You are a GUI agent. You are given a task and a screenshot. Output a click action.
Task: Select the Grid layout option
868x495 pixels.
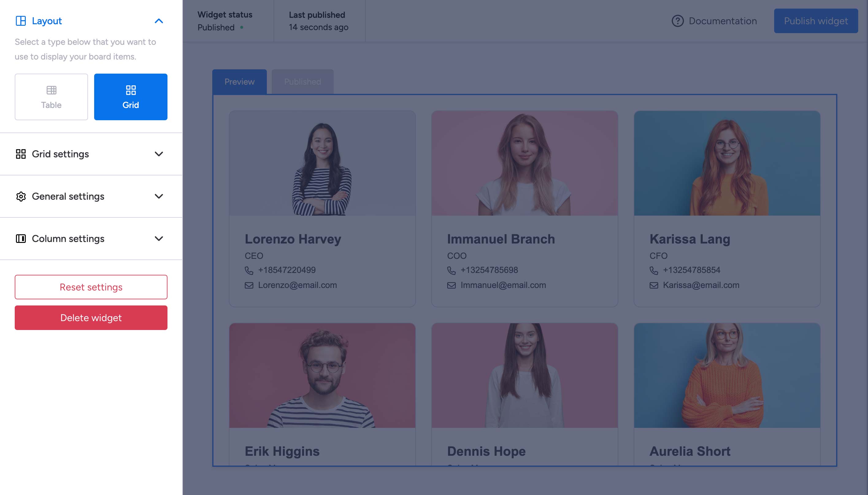(131, 97)
